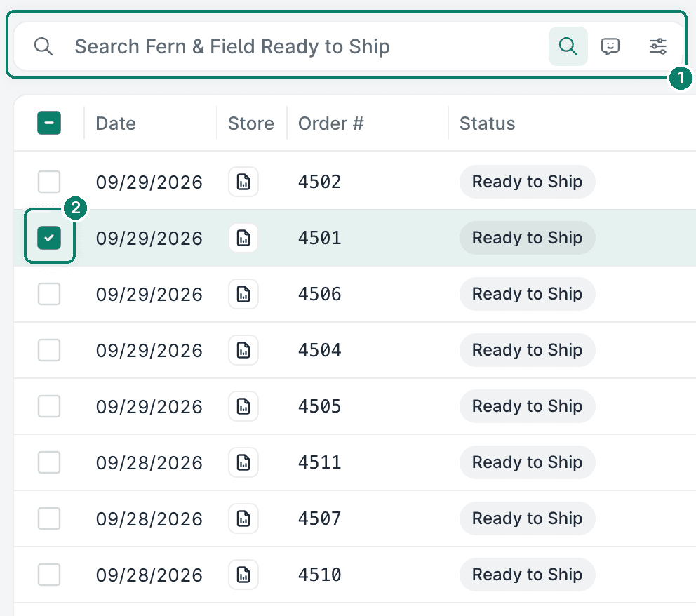Click the store icon for order 4501
696x616 pixels.
[243, 237]
